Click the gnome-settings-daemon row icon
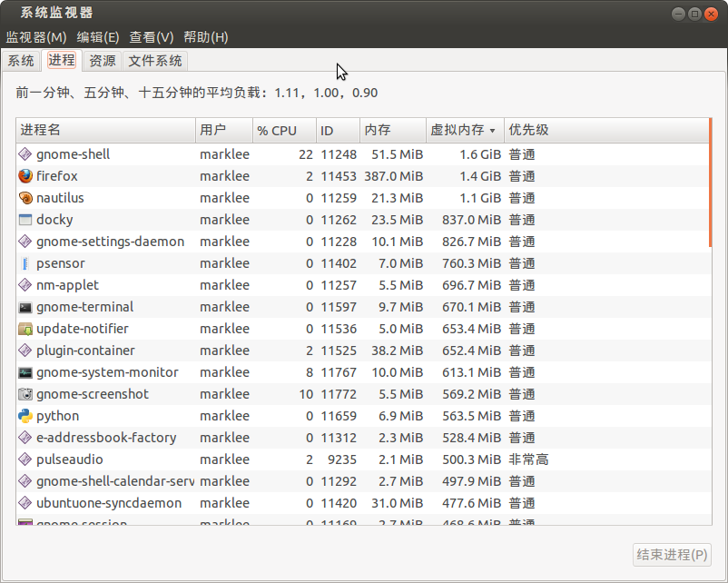This screenshot has height=583, width=728. 25,242
